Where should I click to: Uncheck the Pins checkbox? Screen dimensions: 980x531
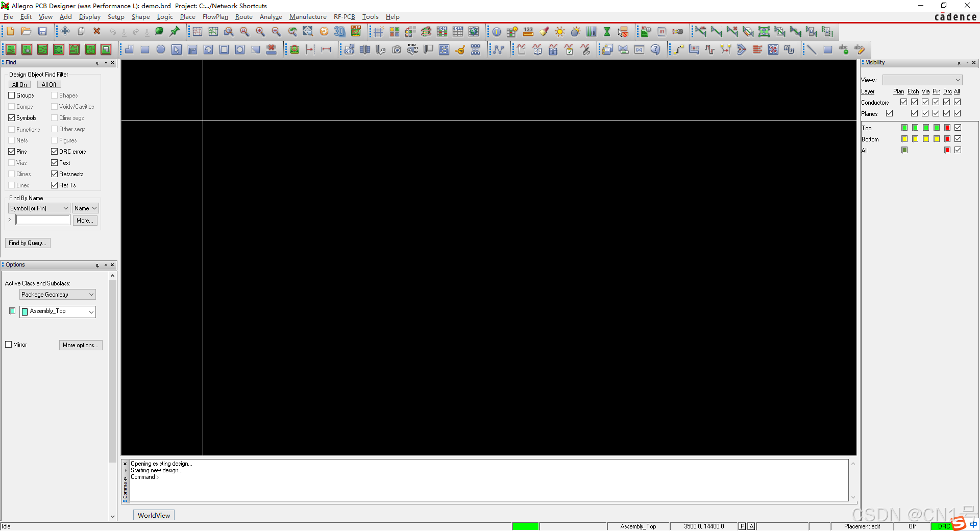[x=12, y=152]
